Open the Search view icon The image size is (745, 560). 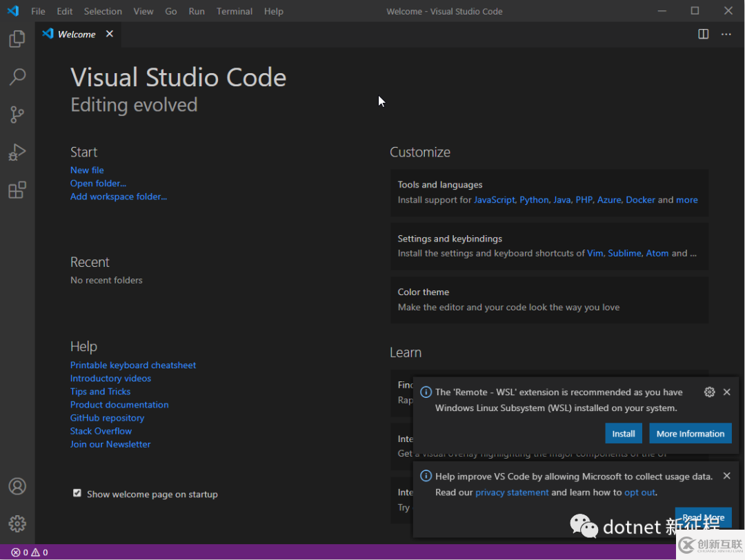pyautogui.click(x=17, y=77)
